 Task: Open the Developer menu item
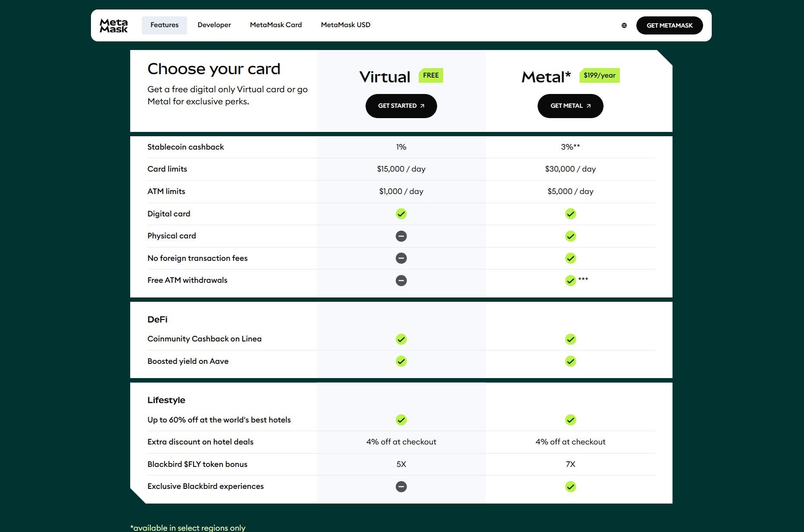click(214, 25)
